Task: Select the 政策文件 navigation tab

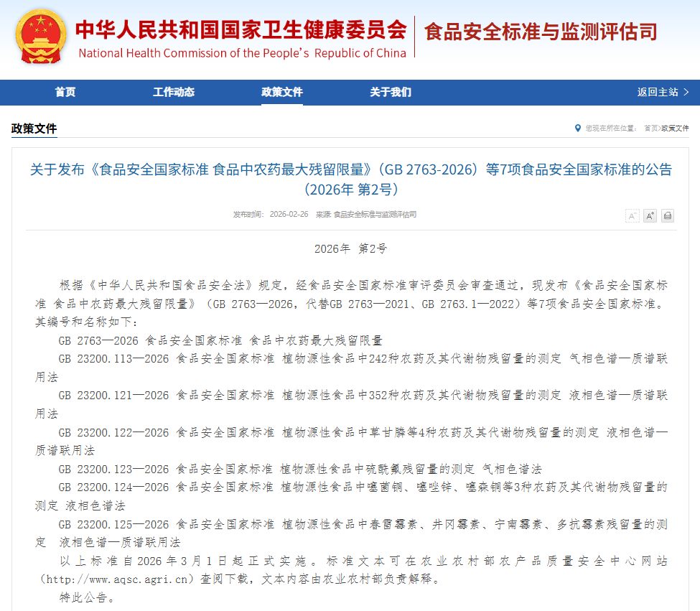Action: point(282,92)
